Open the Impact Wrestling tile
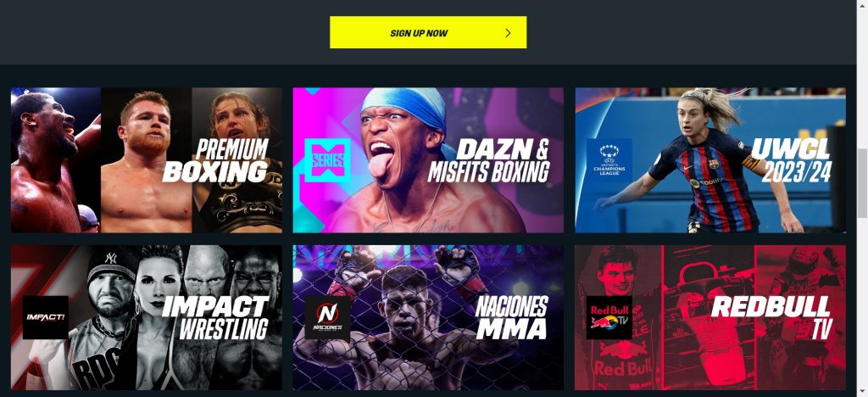 (146, 317)
